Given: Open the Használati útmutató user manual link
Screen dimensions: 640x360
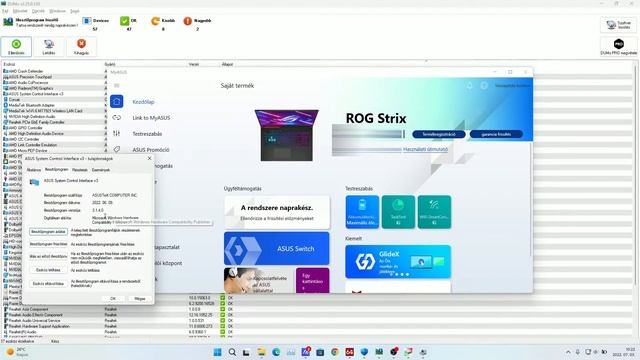Looking at the screenshot, I should (x=425, y=149).
